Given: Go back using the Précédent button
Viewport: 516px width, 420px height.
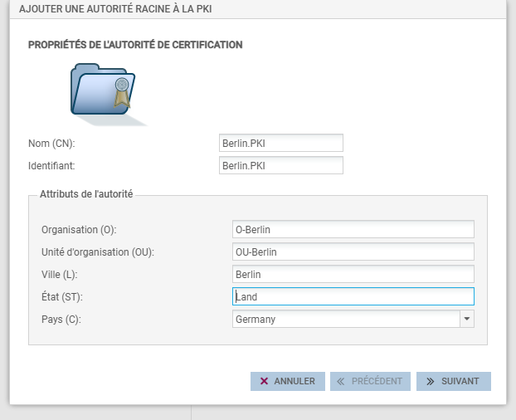Looking at the screenshot, I should (369, 381).
